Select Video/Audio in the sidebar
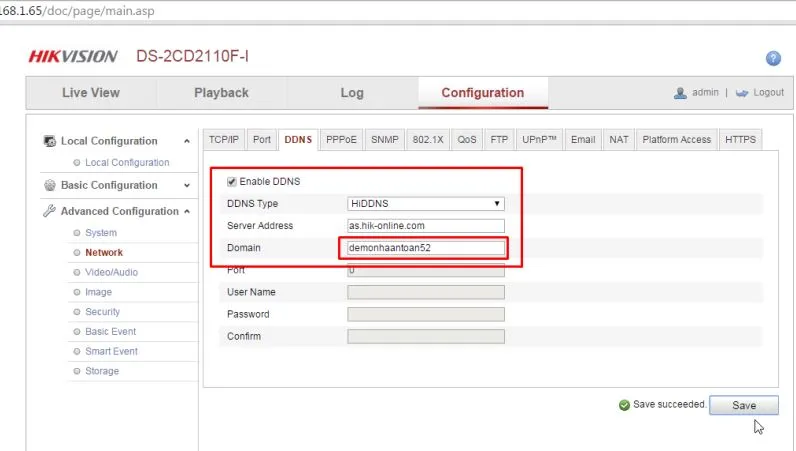796x451 pixels. click(x=111, y=272)
